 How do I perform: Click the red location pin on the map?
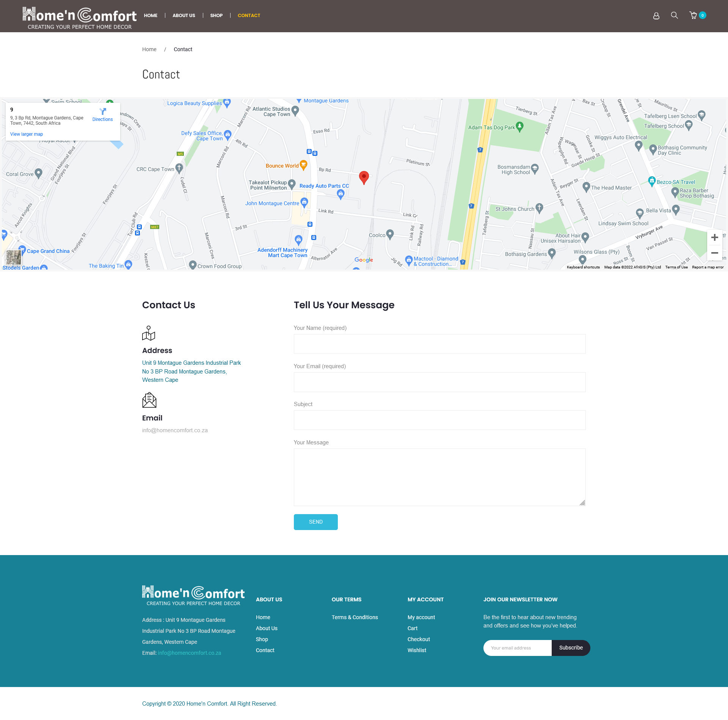(x=364, y=177)
